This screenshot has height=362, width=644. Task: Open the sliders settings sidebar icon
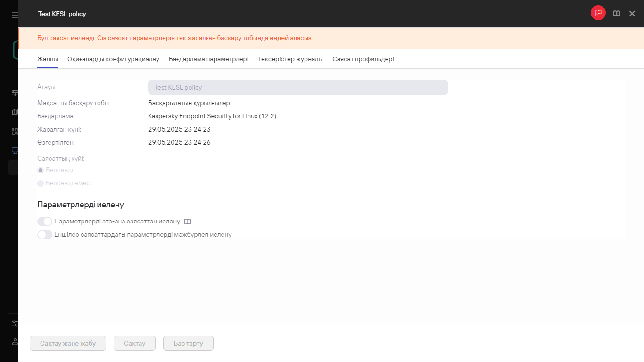pyautogui.click(x=15, y=323)
